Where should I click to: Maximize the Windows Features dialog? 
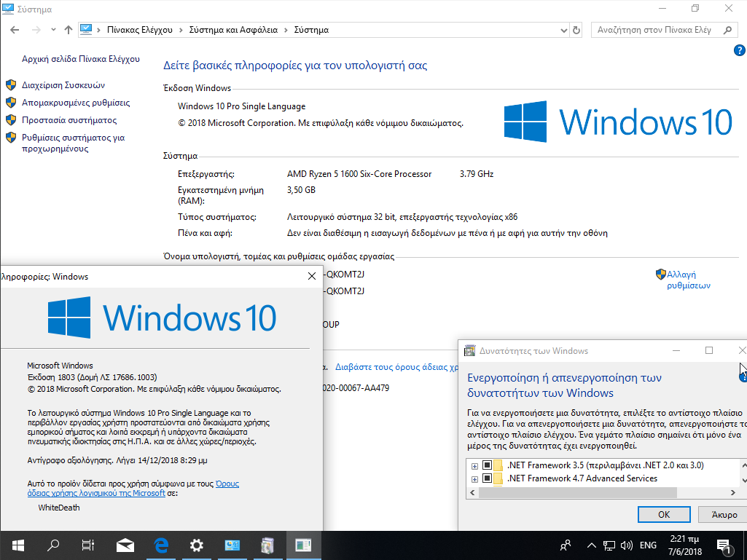pyautogui.click(x=709, y=350)
